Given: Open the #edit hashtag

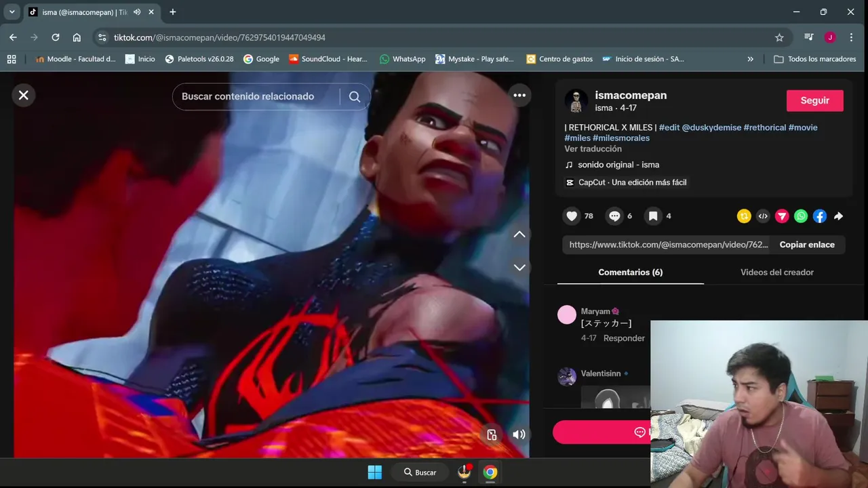Looking at the screenshot, I should pyautogui.click(x=669, y=127).
